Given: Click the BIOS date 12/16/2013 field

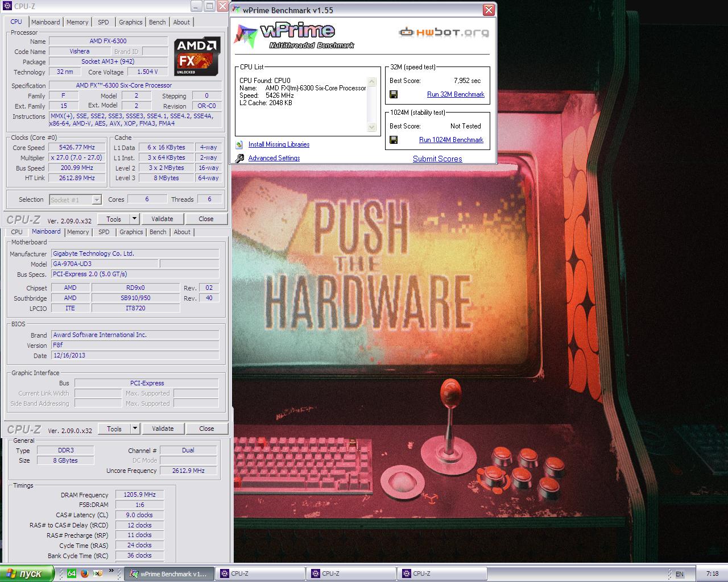Looking at the screenshot, I should pos(135,355).
